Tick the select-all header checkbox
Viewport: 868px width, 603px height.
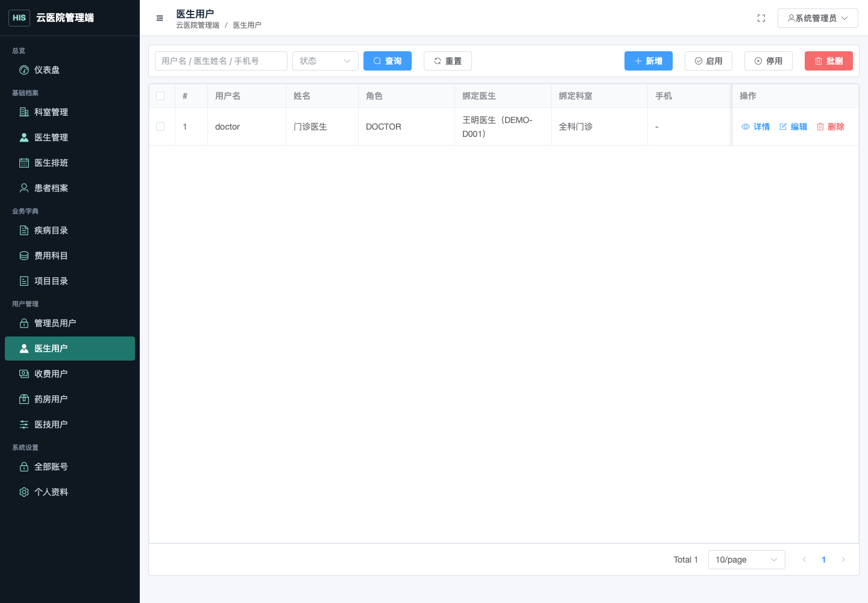(x=160, y=96)
